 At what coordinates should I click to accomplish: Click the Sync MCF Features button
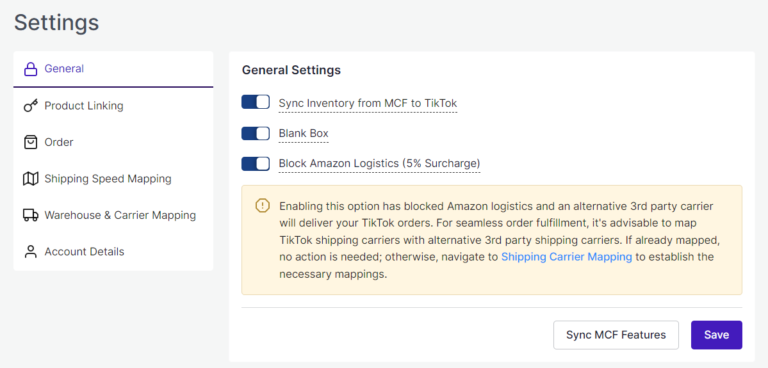pos(616,335)
